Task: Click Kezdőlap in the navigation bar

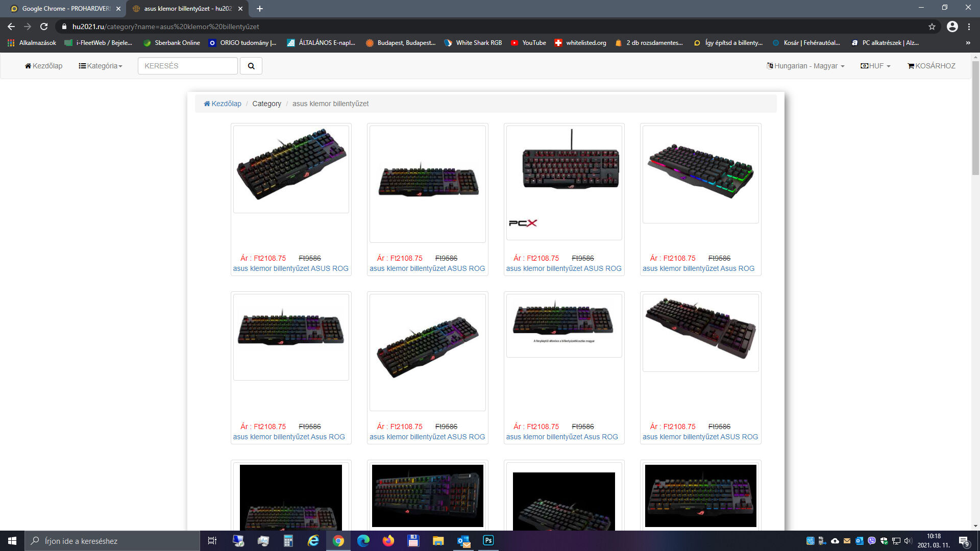Action: click(x=43, y=66)
